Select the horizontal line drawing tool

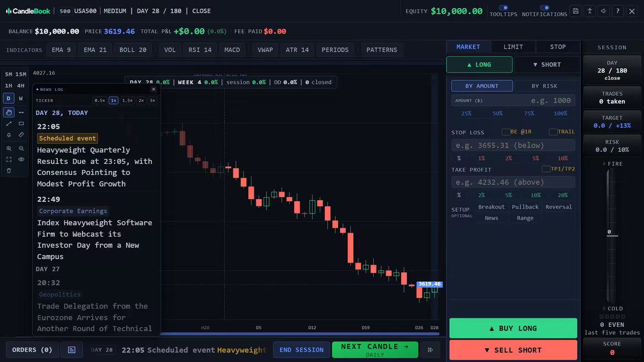coord(21,112)
